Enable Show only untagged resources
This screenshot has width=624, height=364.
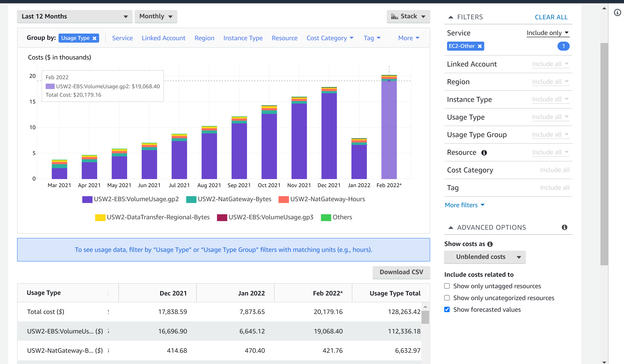[x=447, y=286]
